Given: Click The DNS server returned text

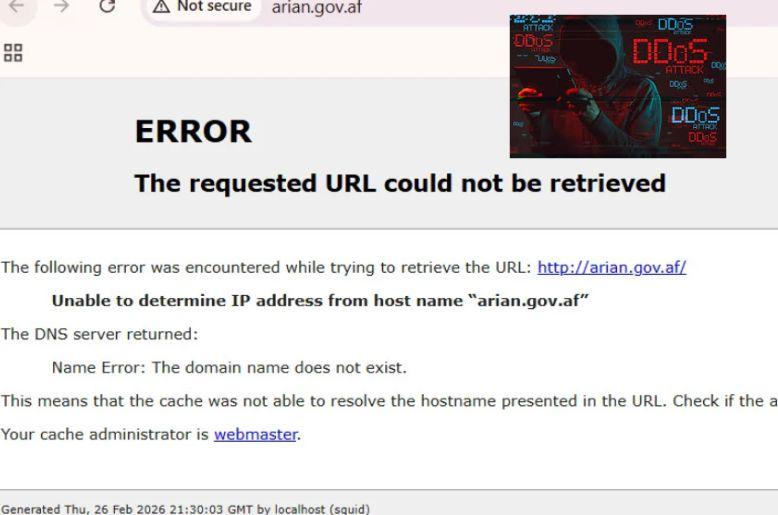Looking at the screenshot, I should pyautogui.click(x=99, y=334).
